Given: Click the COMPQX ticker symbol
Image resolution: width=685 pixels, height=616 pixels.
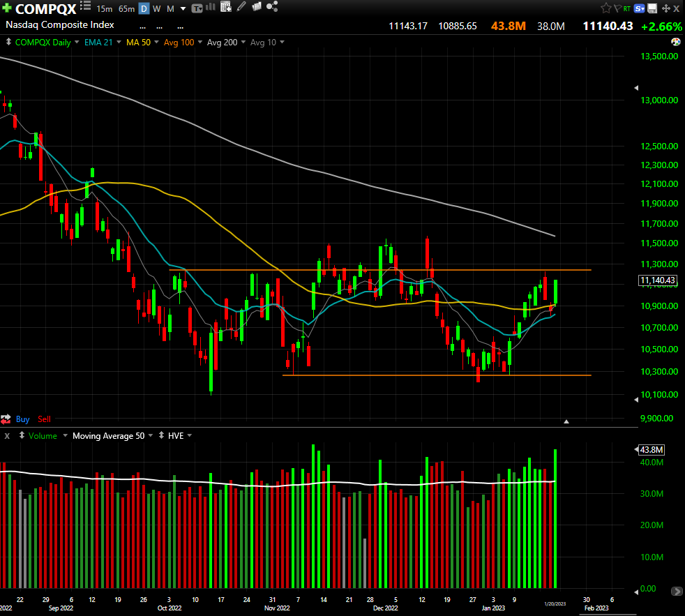Looking at the screenshot, I should (x=46, y=9).
